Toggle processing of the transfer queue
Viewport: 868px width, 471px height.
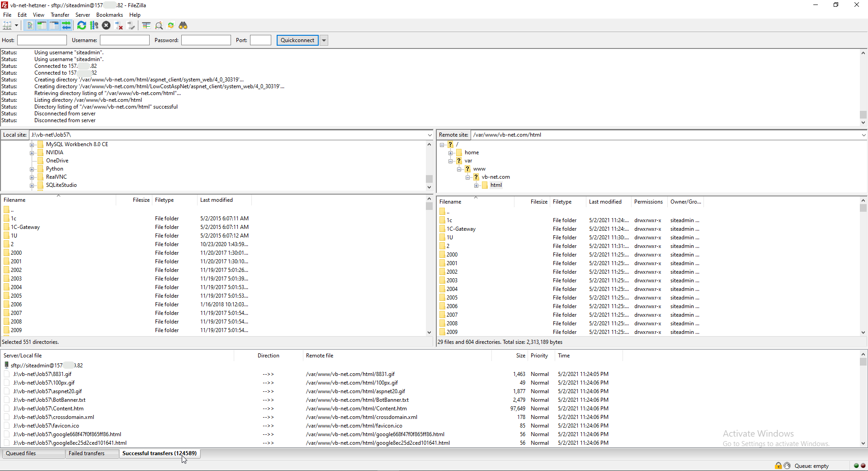click(x=94, y=25)
